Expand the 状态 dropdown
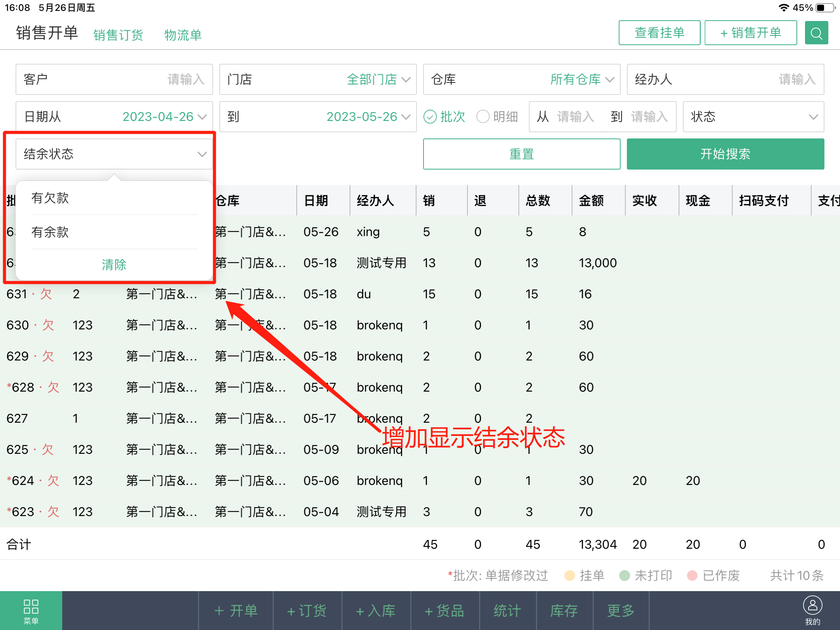The width and height of the screenshot is (840, 630). pos(754,117)
